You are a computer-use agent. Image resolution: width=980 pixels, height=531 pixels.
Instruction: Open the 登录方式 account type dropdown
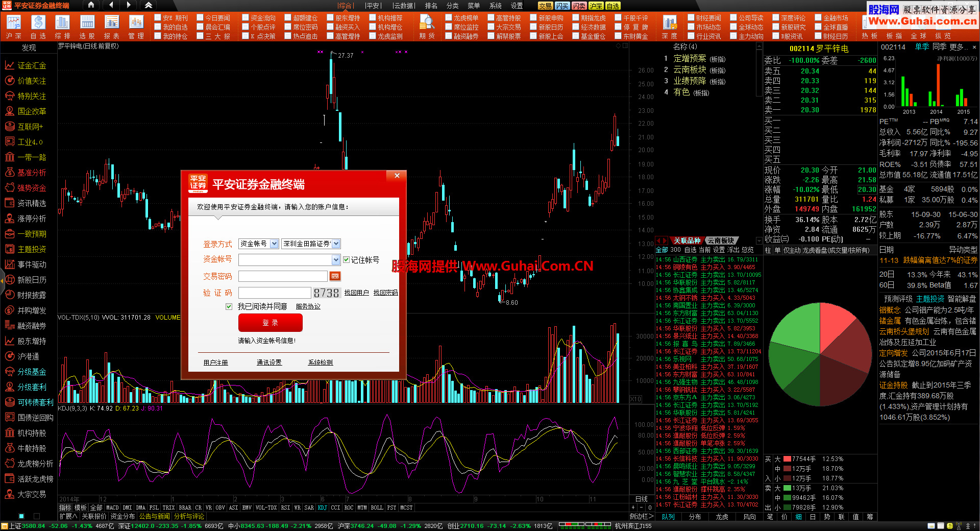pyautogui.click(x=259, y=244)
